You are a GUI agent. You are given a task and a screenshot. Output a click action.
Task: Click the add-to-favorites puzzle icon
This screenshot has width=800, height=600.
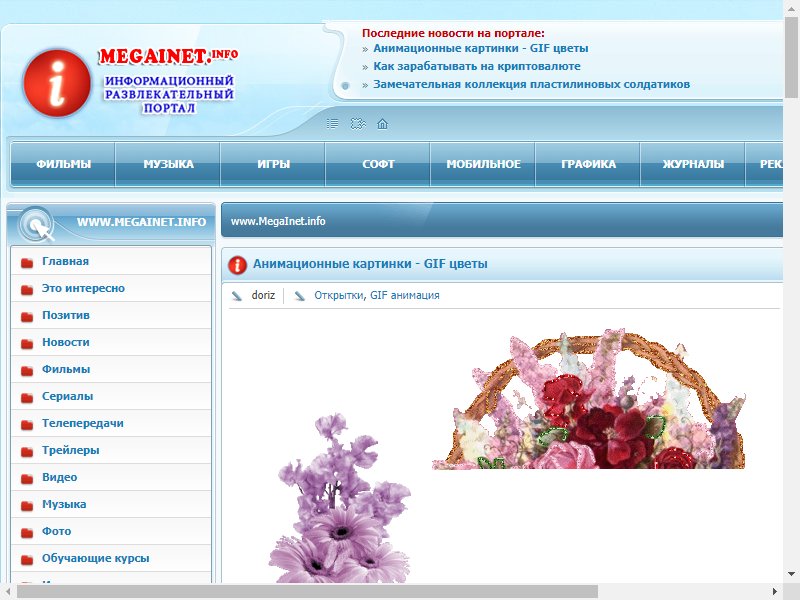click(x=358, y=124)
